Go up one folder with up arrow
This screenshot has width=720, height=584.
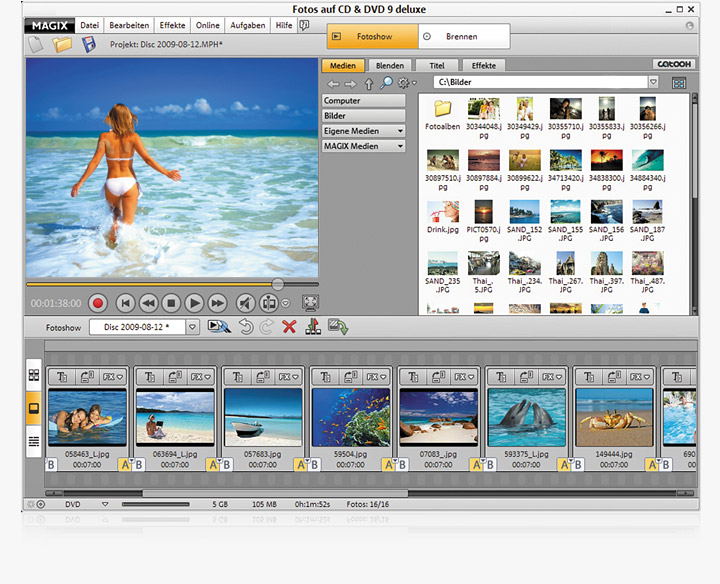(368, 83)
